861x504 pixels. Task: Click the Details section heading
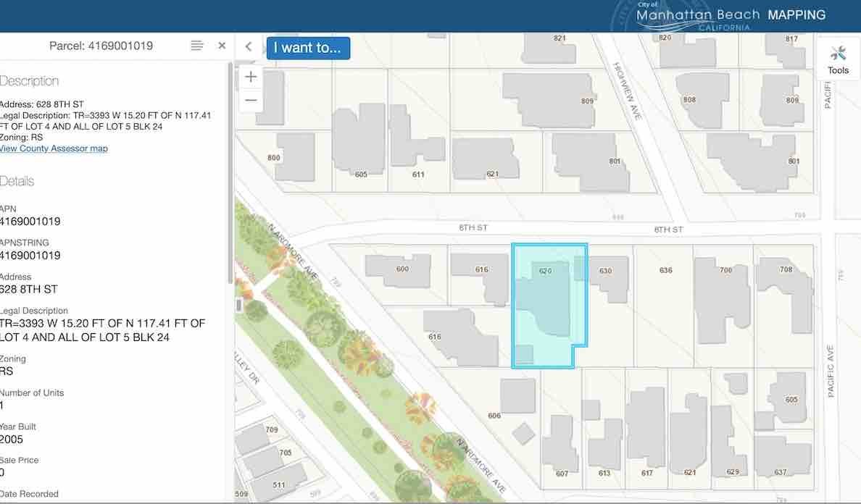pos(17,181)
